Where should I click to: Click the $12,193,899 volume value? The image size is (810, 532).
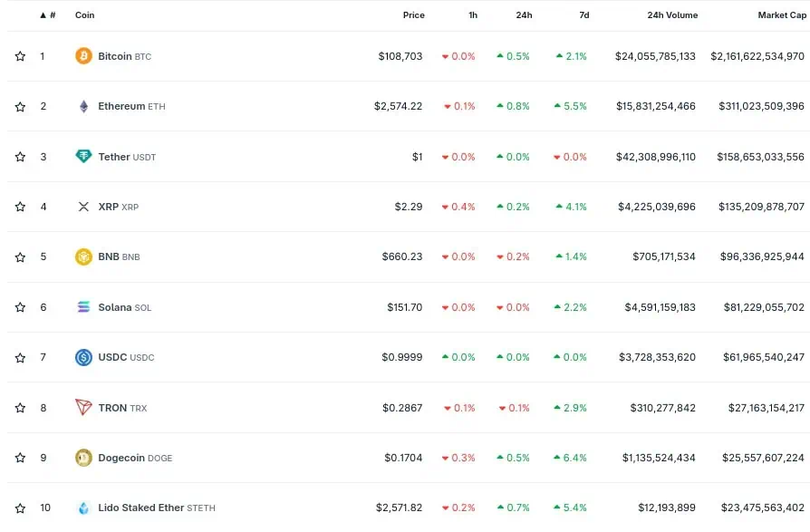coord(667,508)
